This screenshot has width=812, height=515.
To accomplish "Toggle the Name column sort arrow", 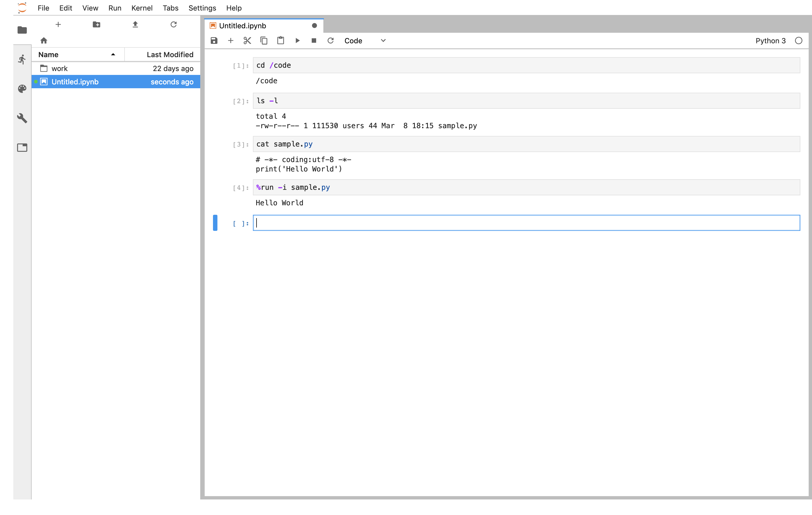I will (x=113, y=54).
